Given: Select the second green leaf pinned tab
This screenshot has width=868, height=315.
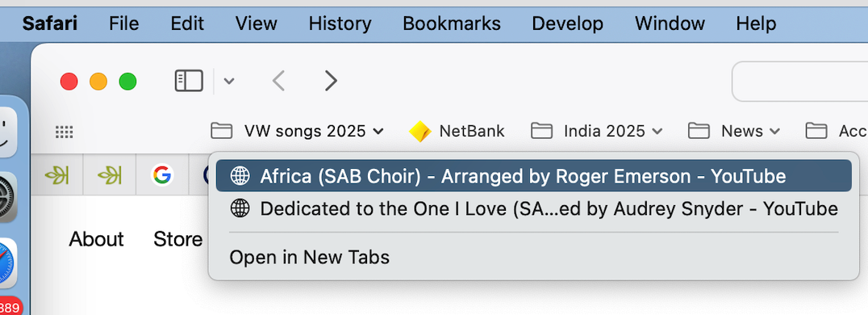Looking at the screenshot, I should pyautogui.click(x=110, y=176).
